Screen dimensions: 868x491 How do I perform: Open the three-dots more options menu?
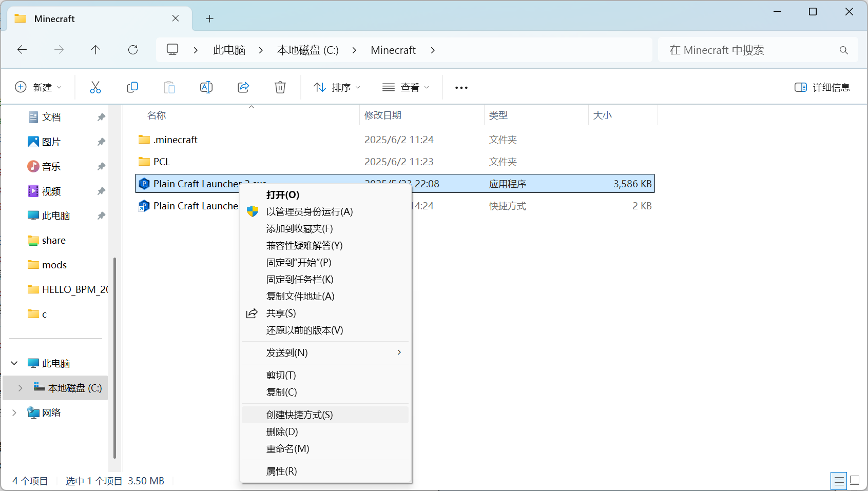461,88
